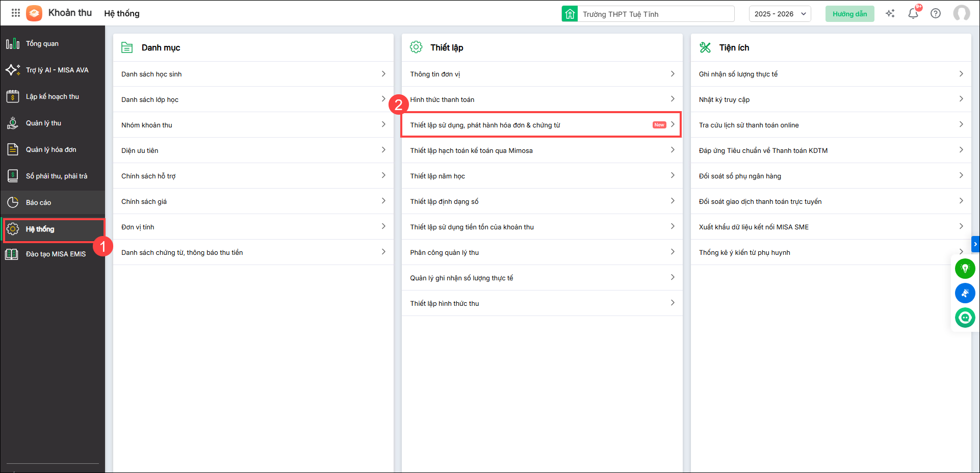Viewport: 980px width, 473px height.
Task: Select Quản lý hóa đơn sidebar menu
Action: tap(51, 150)
